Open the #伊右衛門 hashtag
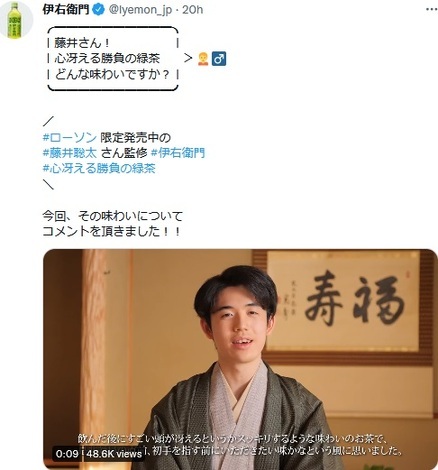 click(178, 153)
